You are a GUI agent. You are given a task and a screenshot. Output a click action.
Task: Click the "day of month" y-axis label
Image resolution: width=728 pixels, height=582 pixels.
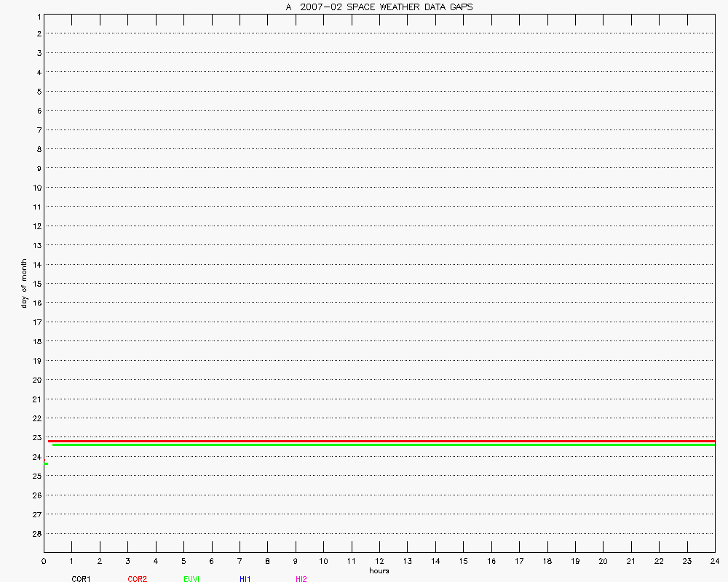24,283
